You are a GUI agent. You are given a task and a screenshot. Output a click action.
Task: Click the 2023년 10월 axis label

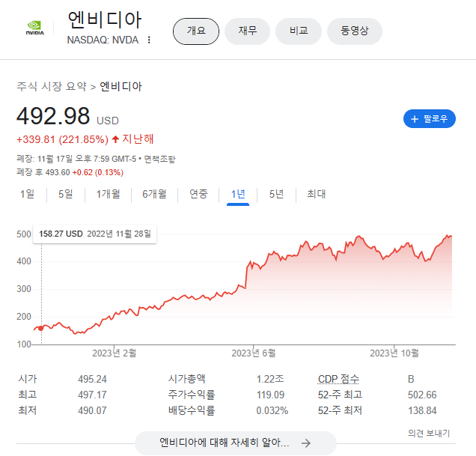(394, 353)
